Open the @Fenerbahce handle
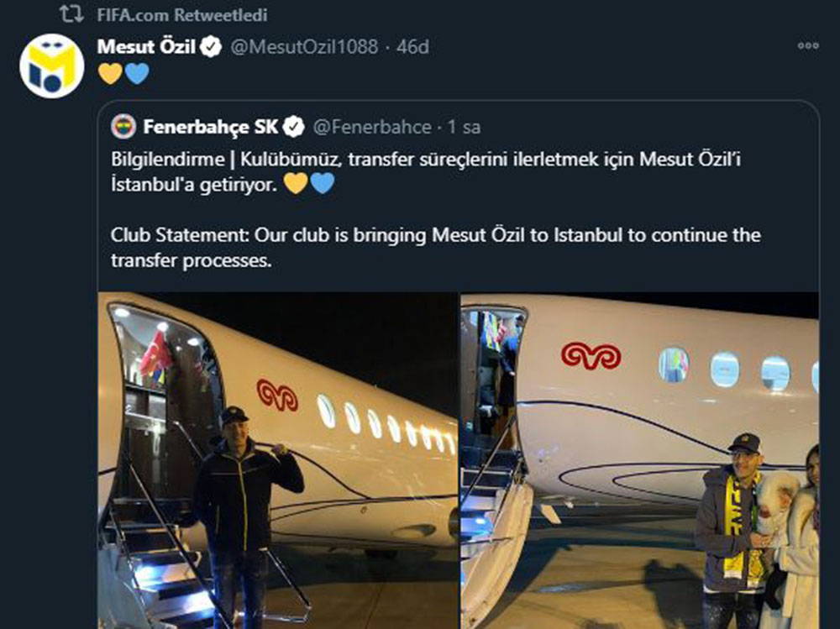840x629 pixels. (x=371, y=128)
